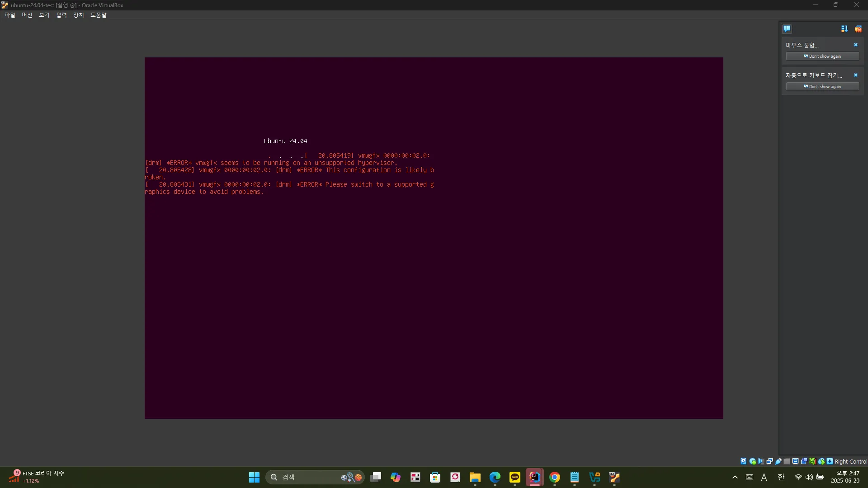Click the shared folders status icon
Viewport: 868px width, 488px height.
pyautogui.click(x=787, y=461)
